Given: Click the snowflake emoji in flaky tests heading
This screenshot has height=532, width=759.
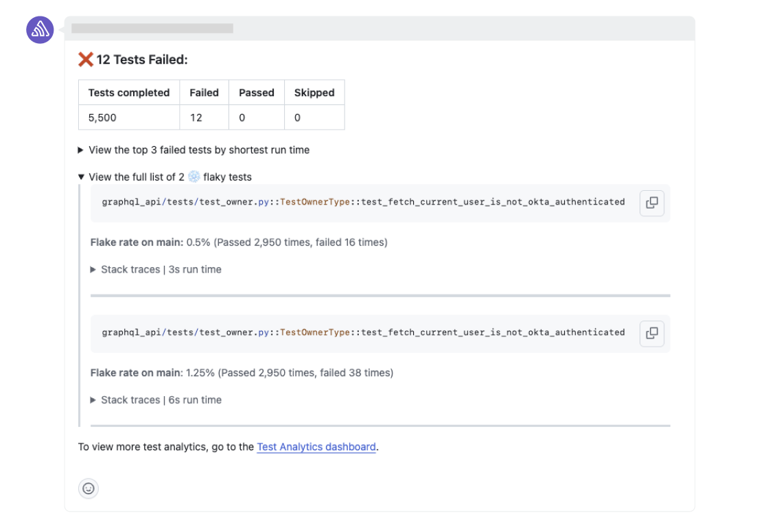Looking at the screenshot, I should (194, 176).
